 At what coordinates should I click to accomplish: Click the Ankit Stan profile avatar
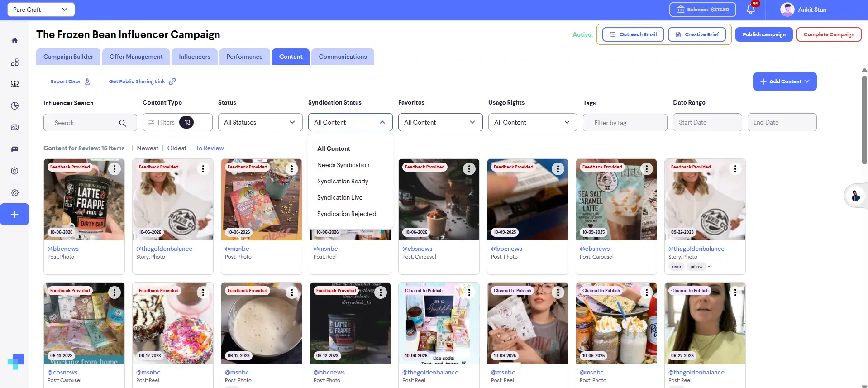[787, 10]
